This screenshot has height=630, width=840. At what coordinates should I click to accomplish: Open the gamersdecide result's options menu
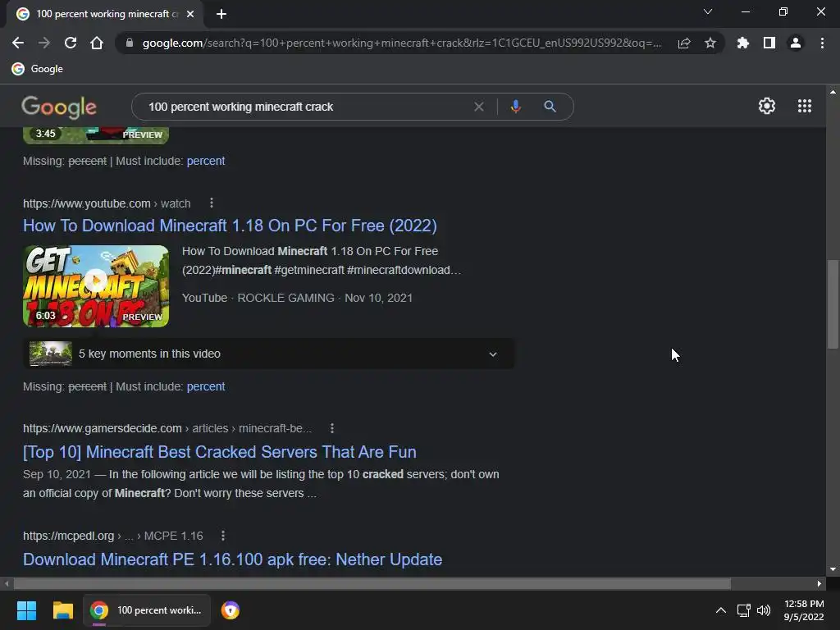click(x=332, y=428)
